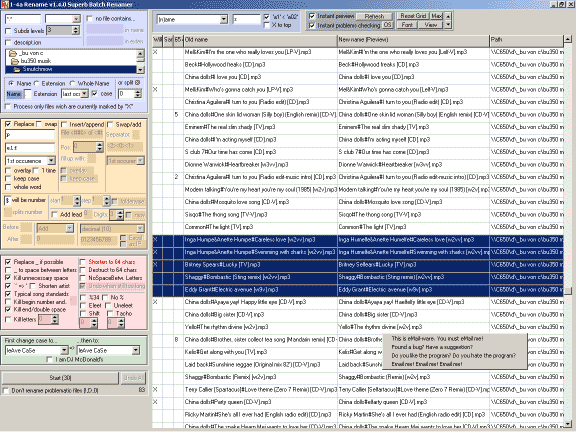Screen dimensions: 576x432
Task: Click the 'Reset Grid' button
Action: point(413,16)
